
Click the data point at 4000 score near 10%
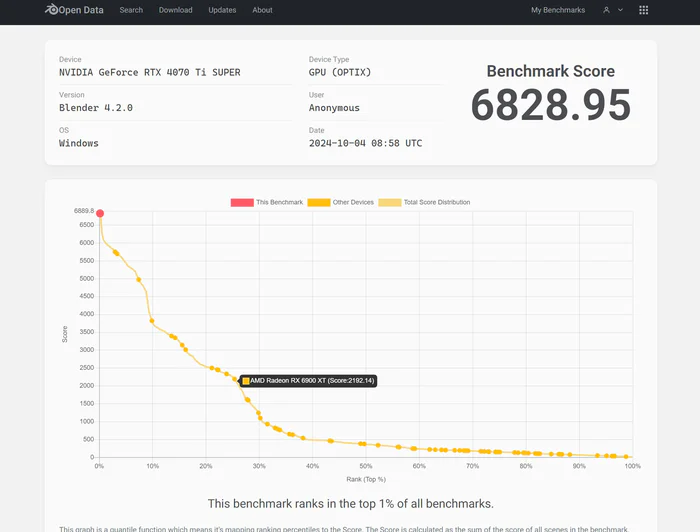[152, 320]
